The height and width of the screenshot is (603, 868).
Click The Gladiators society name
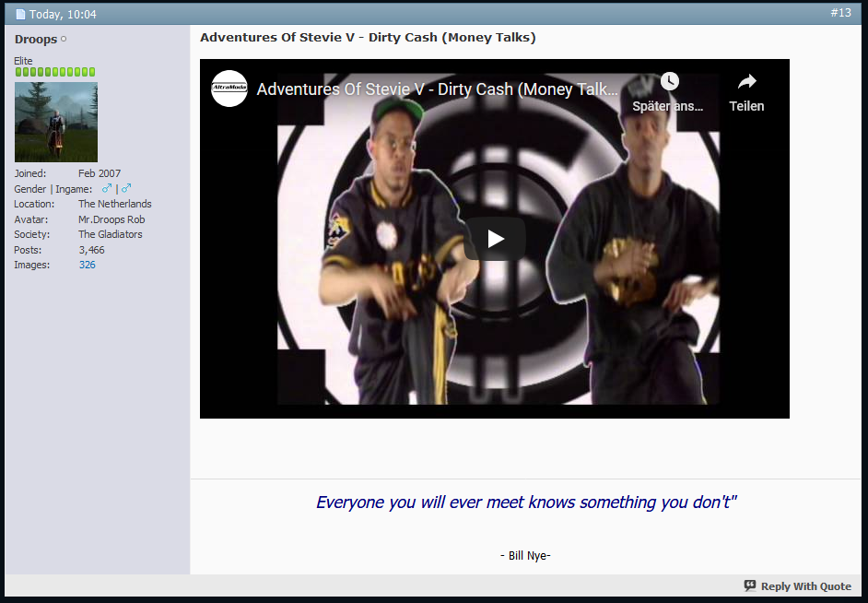tap(111, 234)
